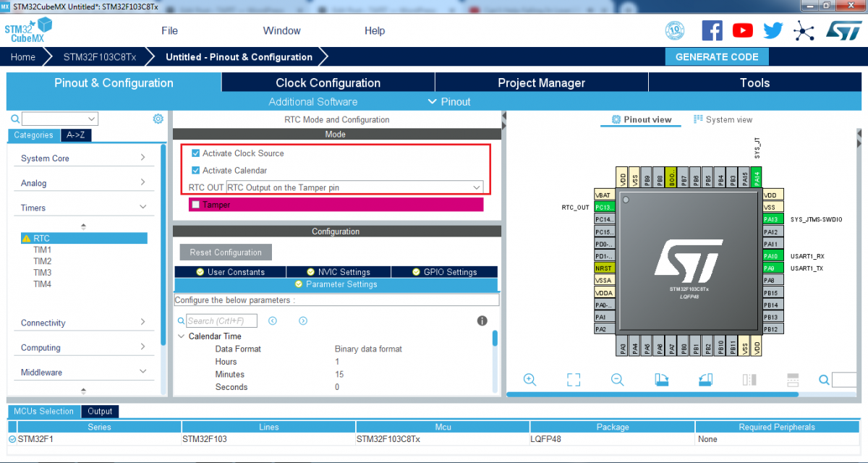Open the Window menu

click(x=281, y=30)
